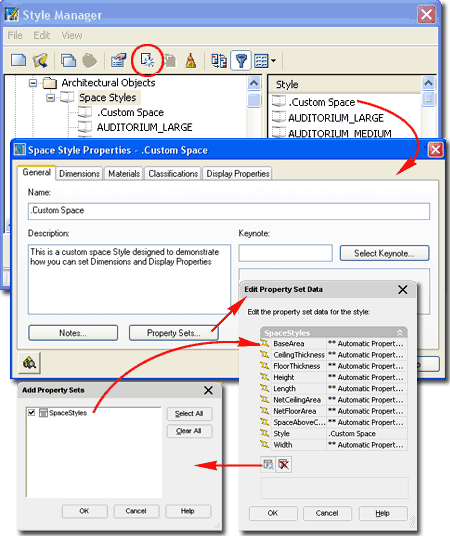The width and height of the screenshot is (450, 536).
Task: Open the Display Properties tab
Action: point(238,174)
